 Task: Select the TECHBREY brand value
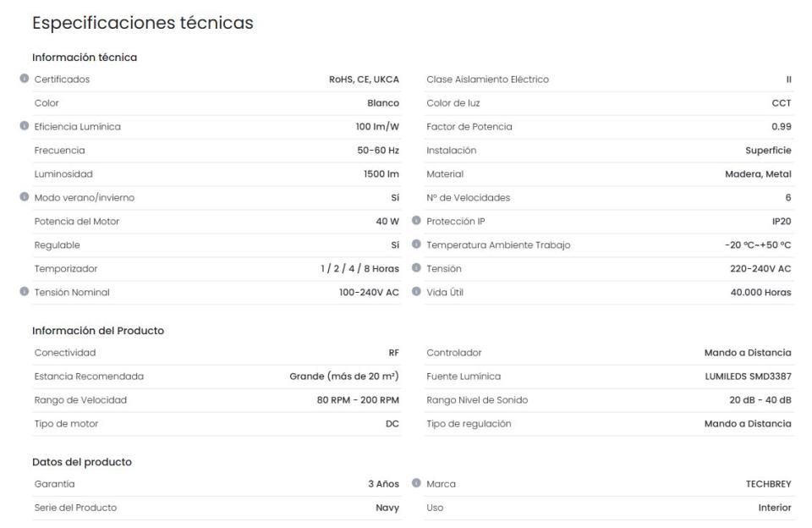click(769, 484)
